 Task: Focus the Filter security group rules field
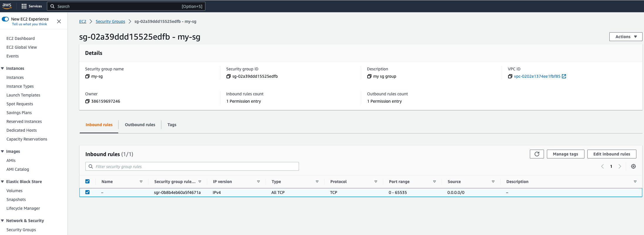click(192, 166)
